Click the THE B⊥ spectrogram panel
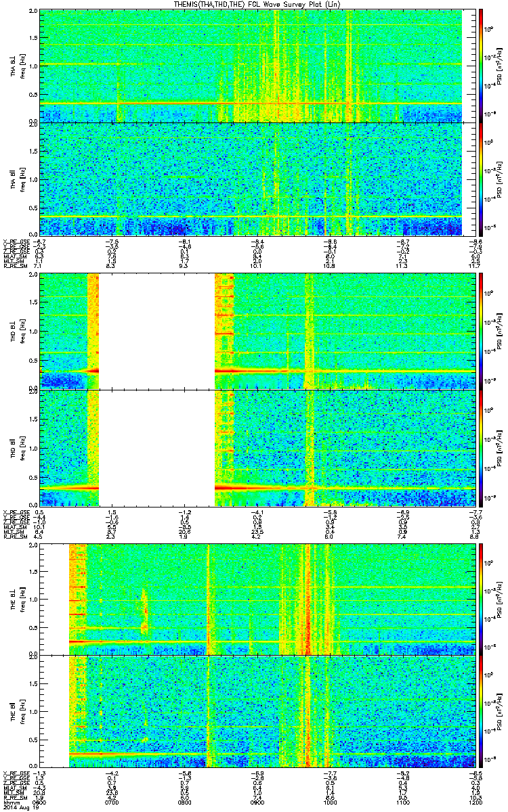The image size is (508, 812). coord(257,598)
